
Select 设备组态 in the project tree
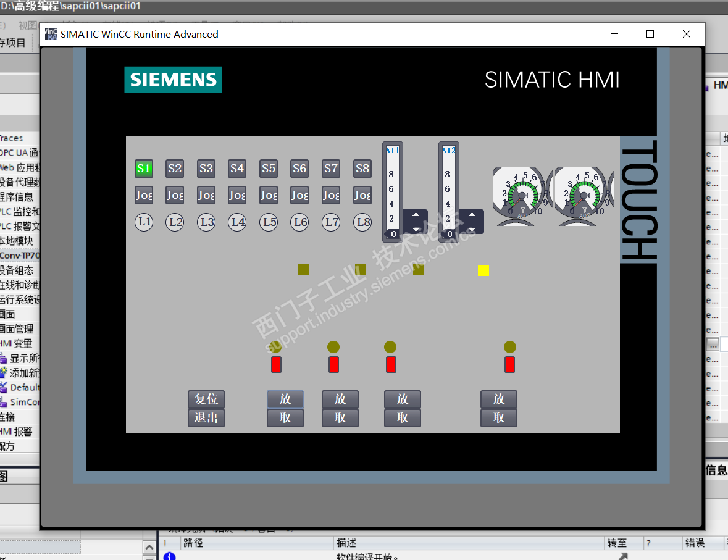click(x=17, y=270)
